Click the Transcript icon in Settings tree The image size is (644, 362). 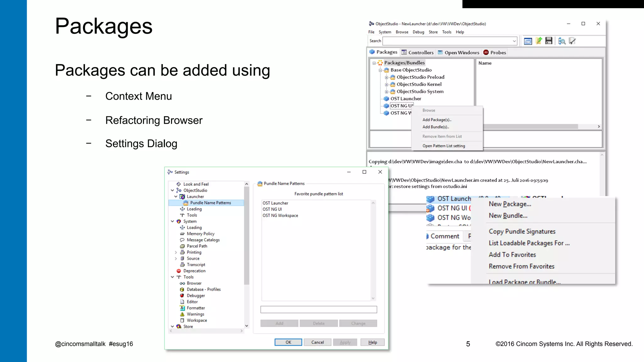pos(182,265)
